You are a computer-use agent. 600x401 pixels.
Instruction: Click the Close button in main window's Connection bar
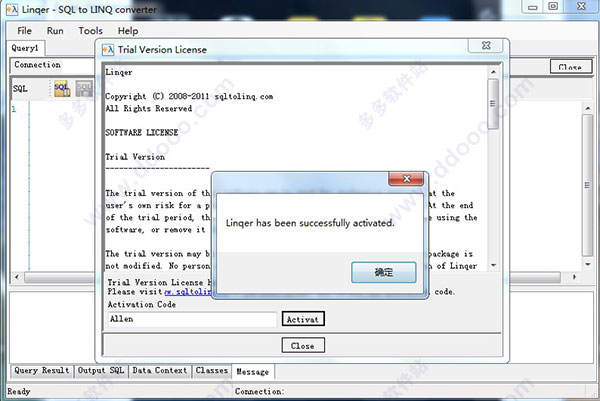point(571,67)
